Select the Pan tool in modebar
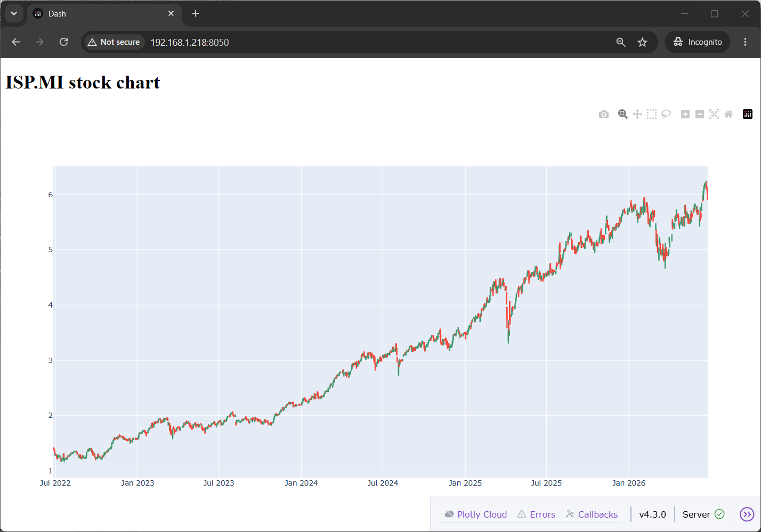The width and height of the screenshot is (761, 532). tap(637, 114)
